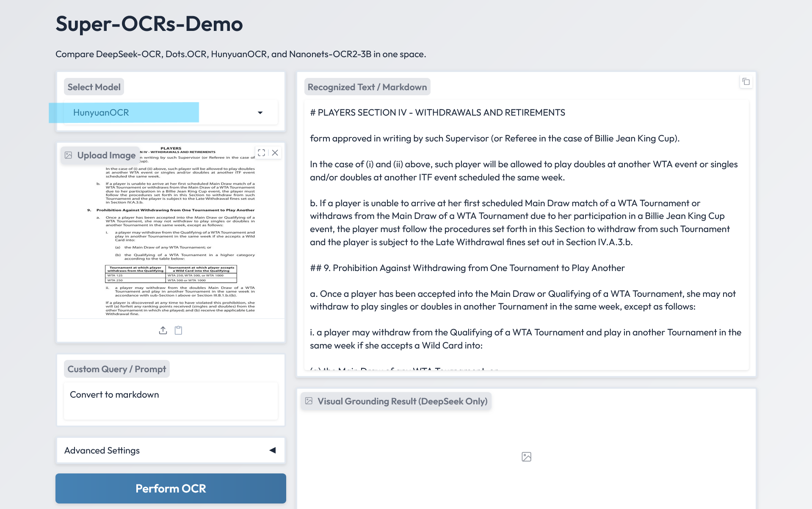Viewport: 812px width, 509px height.
Task: Click the empty image placeholder icon
Action: point(526,456)
